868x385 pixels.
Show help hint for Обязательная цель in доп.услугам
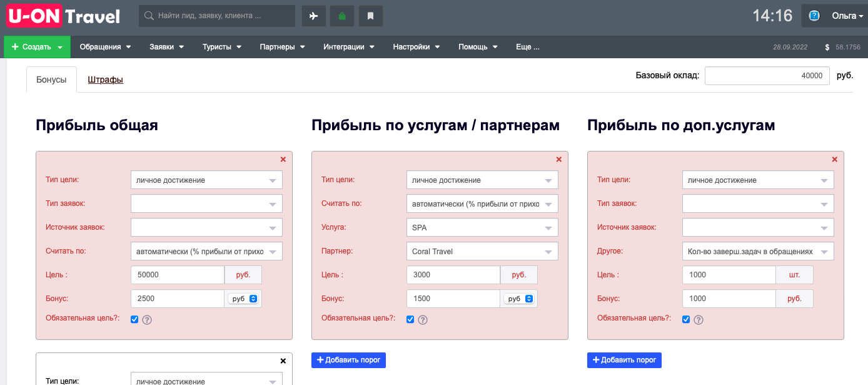point(699,320)
